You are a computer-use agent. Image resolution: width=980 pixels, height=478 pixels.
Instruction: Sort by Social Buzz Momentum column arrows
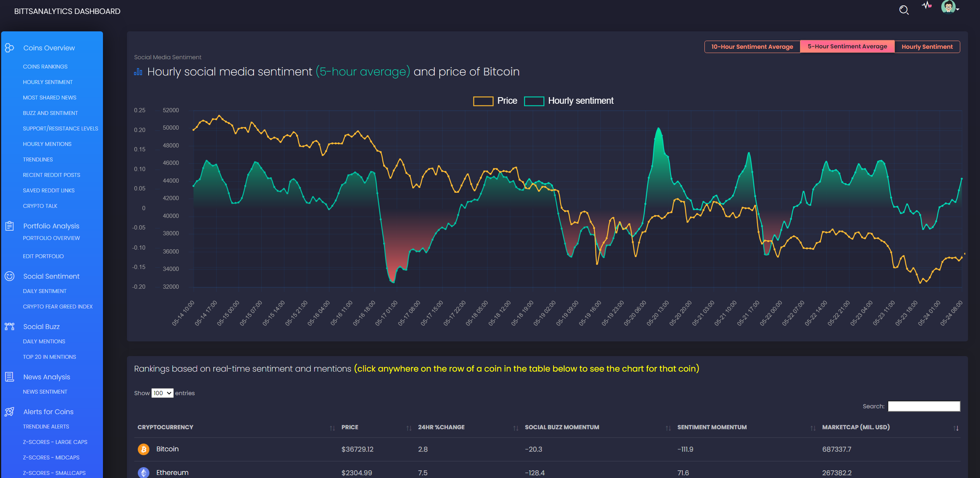(668, 428)
